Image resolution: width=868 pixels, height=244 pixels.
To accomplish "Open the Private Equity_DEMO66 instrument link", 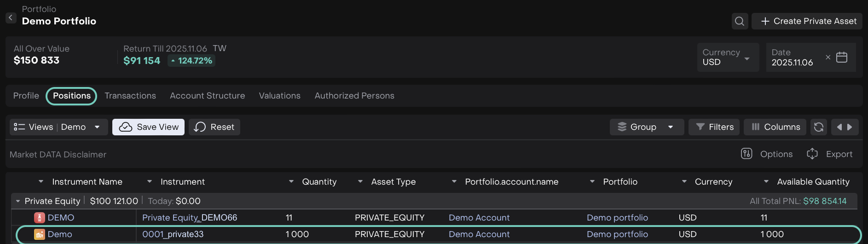I will [190, 218].
